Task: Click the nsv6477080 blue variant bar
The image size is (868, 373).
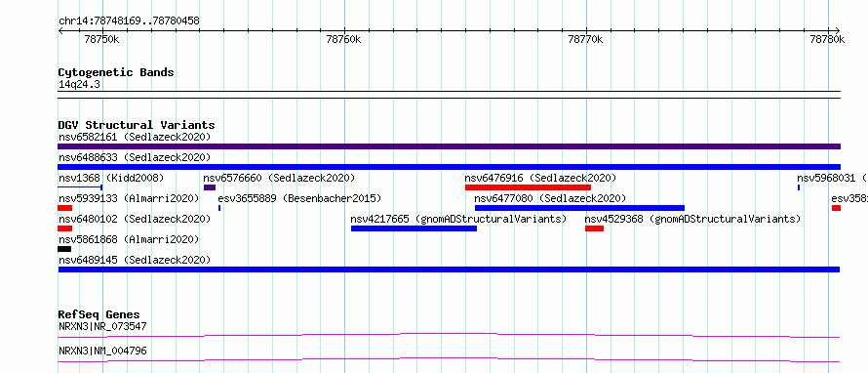Action: click(x=579, y=208)
